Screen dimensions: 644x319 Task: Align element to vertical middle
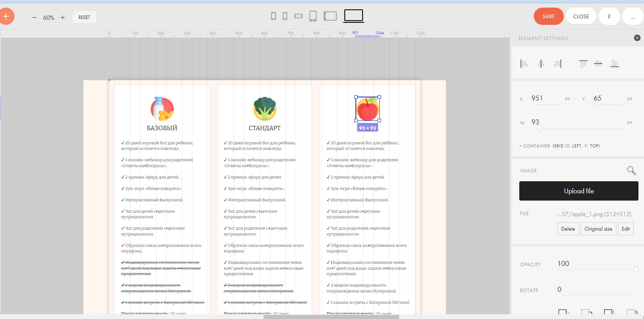pos(598,64)
